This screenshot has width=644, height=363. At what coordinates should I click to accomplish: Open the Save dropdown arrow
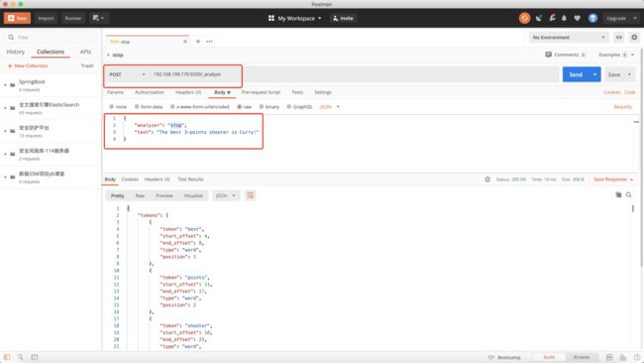point(629,74)
